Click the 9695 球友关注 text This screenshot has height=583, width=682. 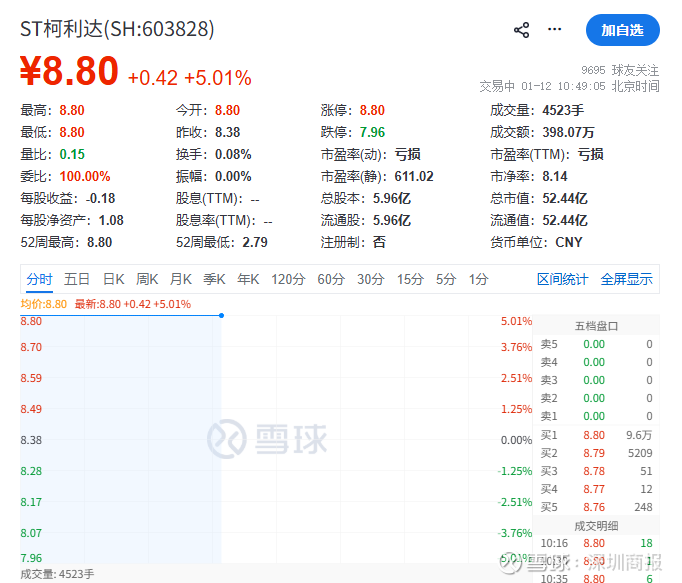[620, 70]
